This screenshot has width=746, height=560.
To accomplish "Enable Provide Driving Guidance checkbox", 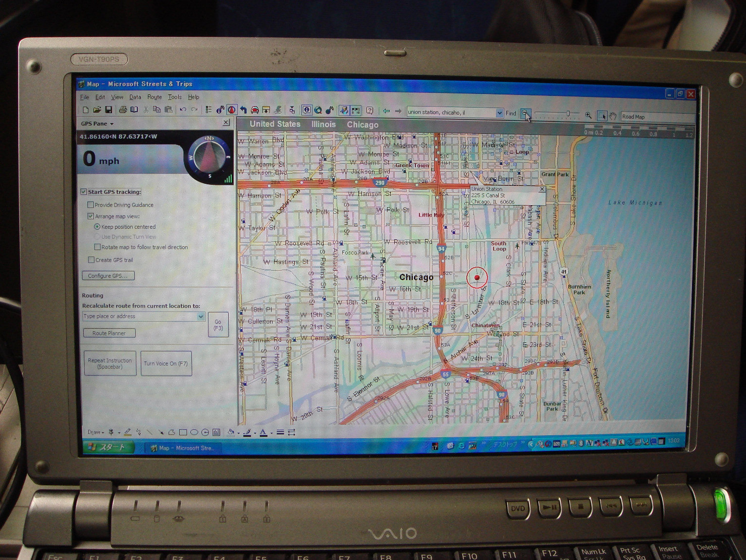I will (x=91, y=205).
